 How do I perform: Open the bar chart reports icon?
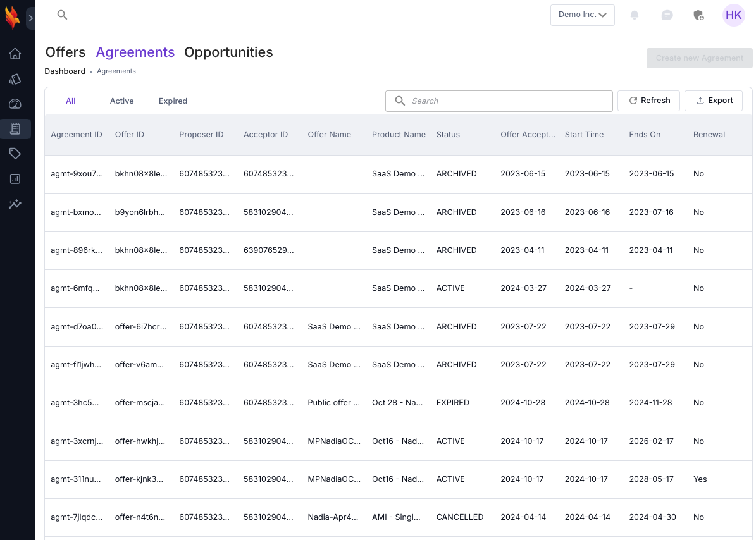(x=15, y=179)
